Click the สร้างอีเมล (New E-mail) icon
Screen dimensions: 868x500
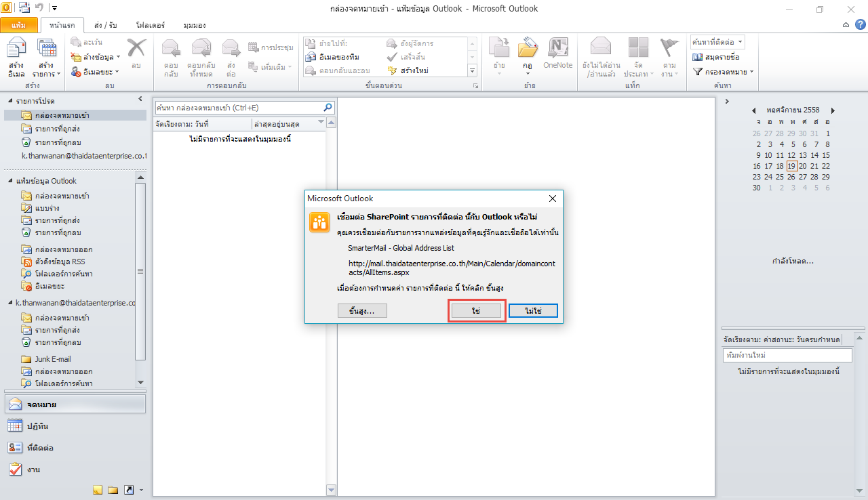tap(16, 58)
